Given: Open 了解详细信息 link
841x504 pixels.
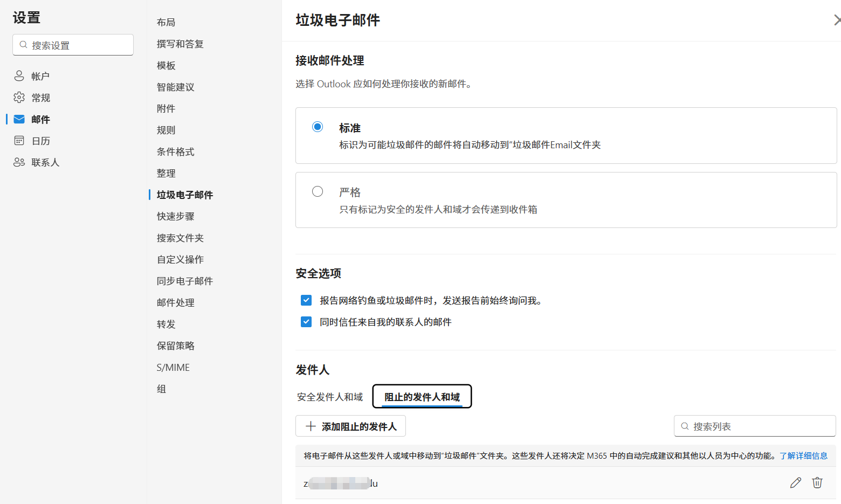Looking at the screenshot, I should [803, 455].
